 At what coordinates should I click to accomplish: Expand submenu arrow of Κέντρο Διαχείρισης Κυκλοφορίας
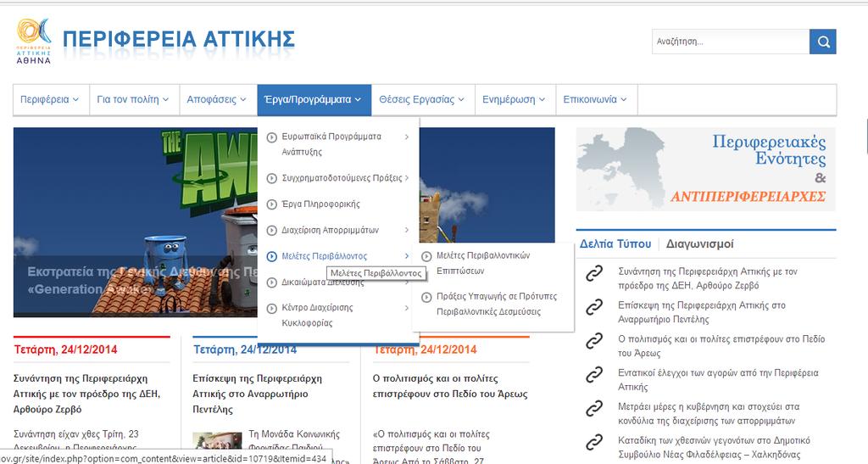(x=407, y=308)
